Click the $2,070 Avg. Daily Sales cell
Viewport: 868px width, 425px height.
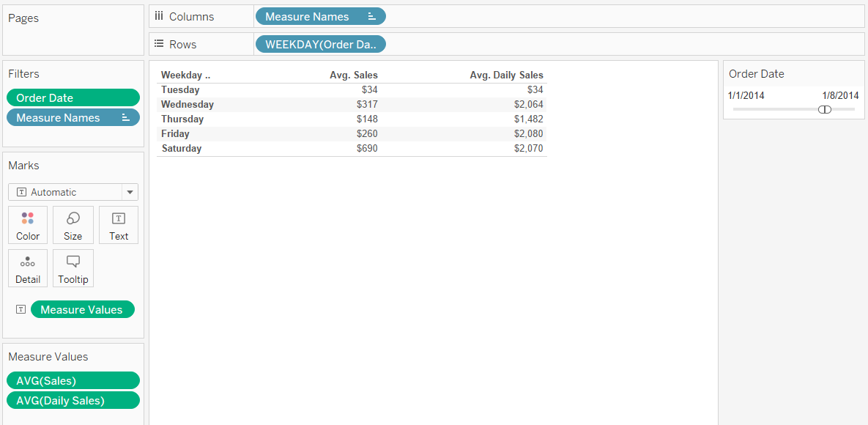(528, 149)
